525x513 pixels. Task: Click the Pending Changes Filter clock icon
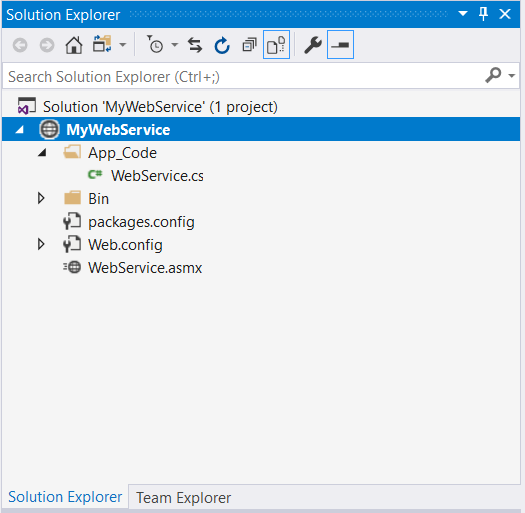click(155, 44)
